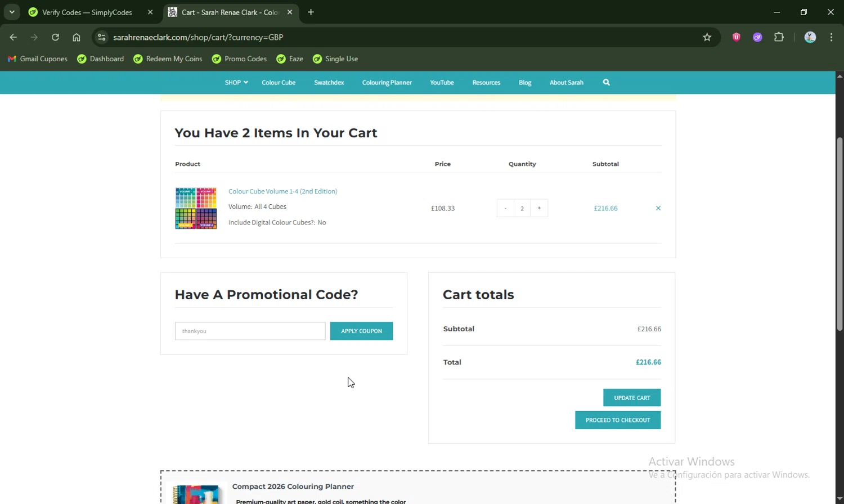Open site information icon in address bar
The image size is (844, 504).
point(102,37)
